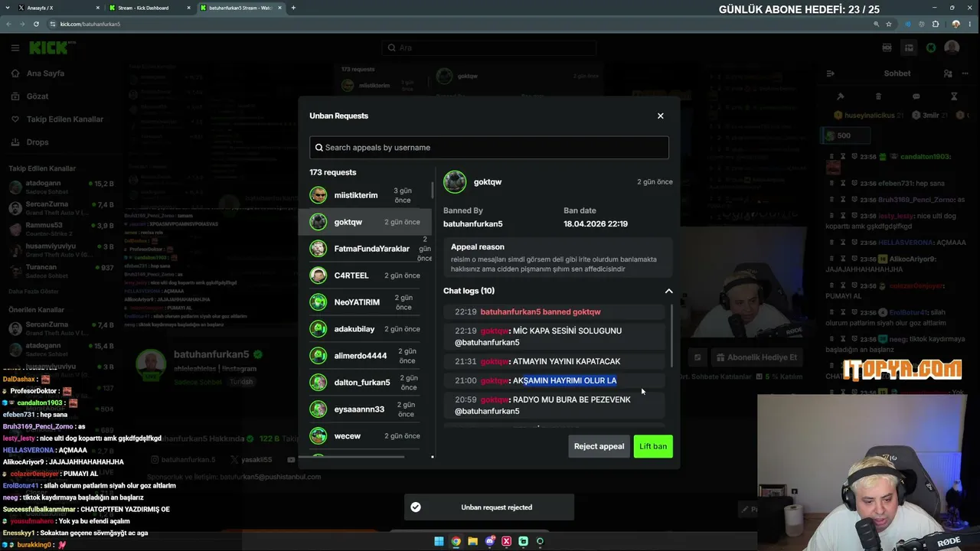Select goktqw request in the list
Viewport: 980px width, 551px height.
pyautogui.click(x=364, y=222)
